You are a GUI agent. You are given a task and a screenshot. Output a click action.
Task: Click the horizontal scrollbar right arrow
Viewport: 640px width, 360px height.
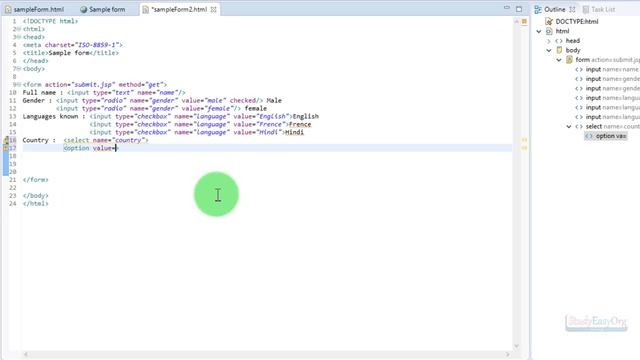508,354
